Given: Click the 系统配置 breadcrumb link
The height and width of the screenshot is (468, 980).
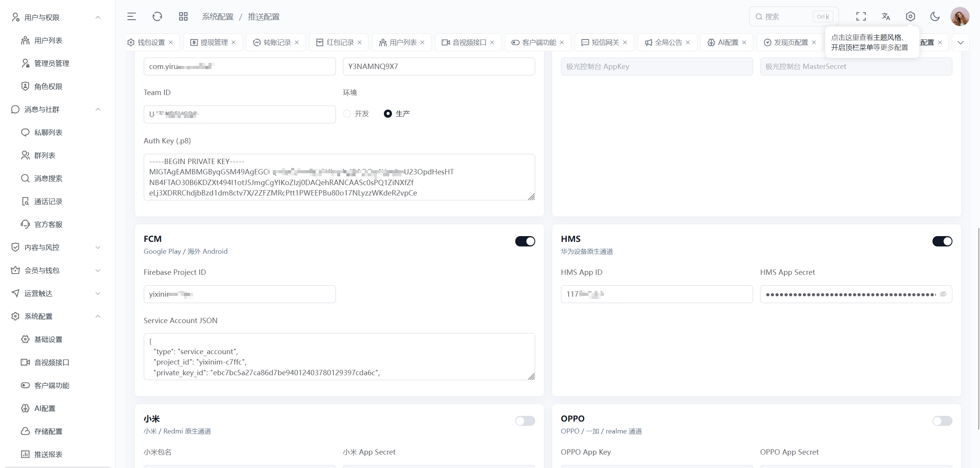Looking at the screenshot, I should (x=218, y=17).
